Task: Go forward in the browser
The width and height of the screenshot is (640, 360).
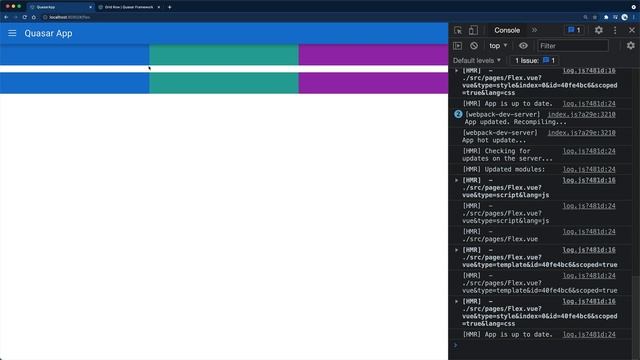Action: (x=16, y=17)
